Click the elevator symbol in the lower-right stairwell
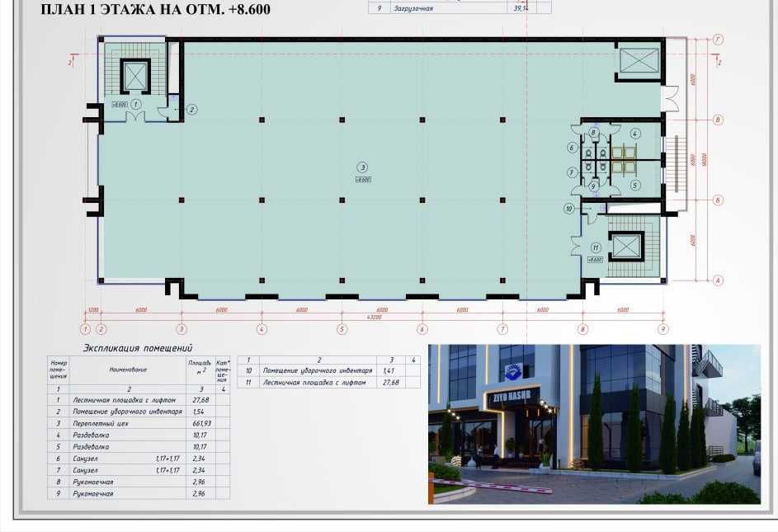The height and width of the screenshot is (532, 778). point(626,247)
